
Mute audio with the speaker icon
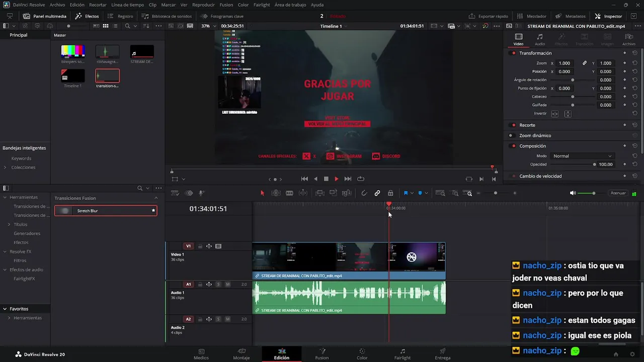[x=573, y=193]
